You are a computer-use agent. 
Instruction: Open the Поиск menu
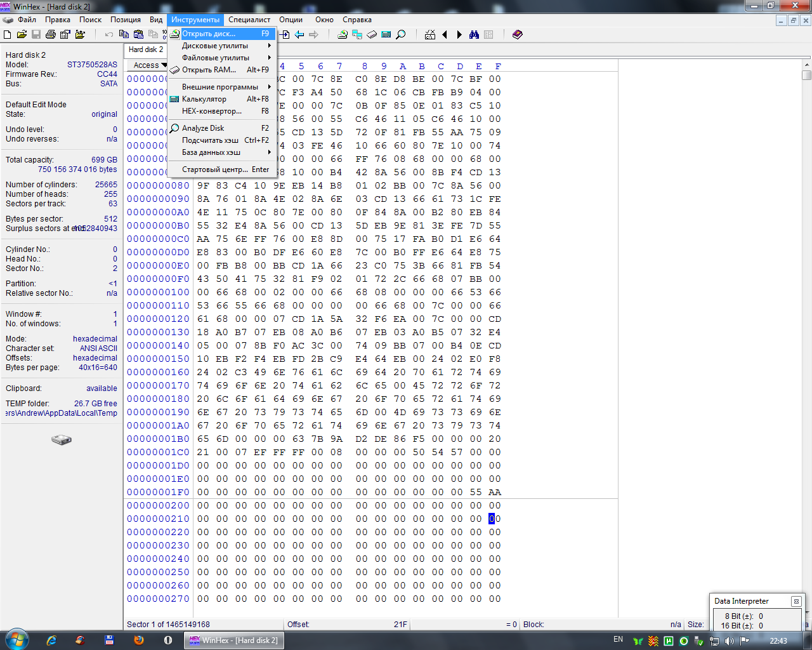pyautogui.click(x=90, y=20)
